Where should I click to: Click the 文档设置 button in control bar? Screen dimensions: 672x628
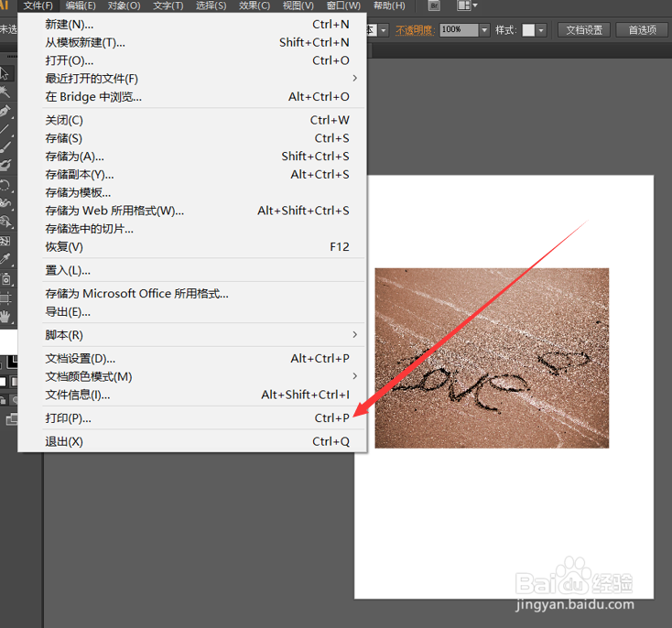tap(584, 30)
